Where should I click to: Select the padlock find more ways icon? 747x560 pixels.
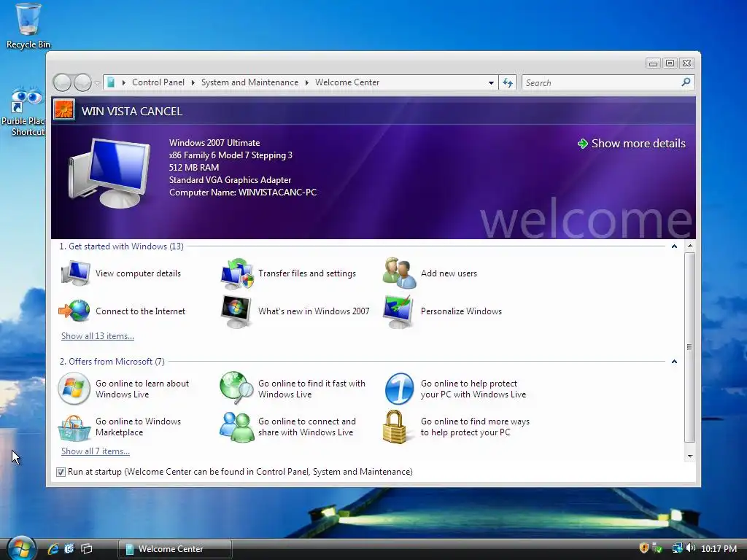[395, 427]
